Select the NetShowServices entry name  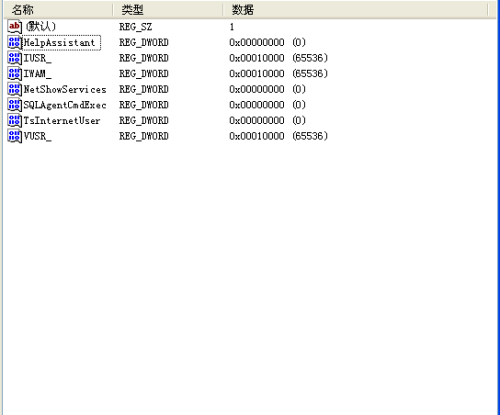pyautogui.click(x=65, y=89)
